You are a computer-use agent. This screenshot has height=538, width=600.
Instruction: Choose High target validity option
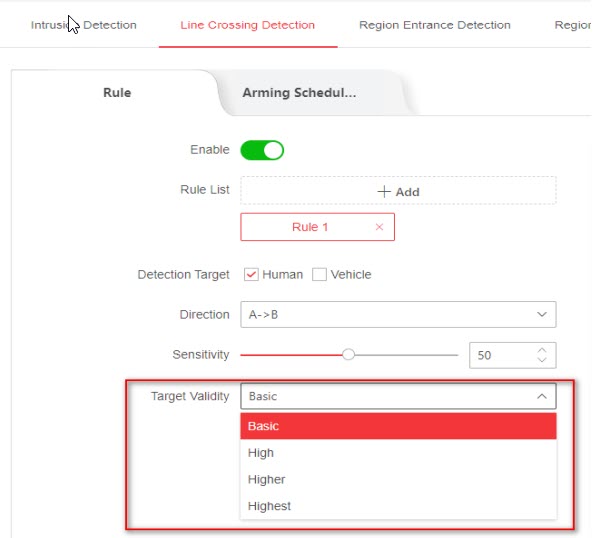pos(398,453)
